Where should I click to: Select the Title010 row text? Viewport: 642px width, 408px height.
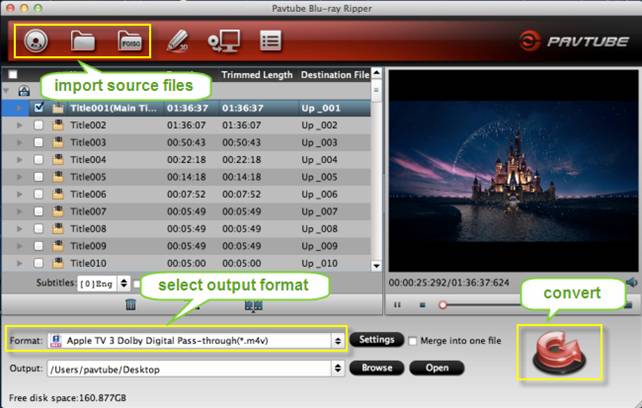coord(88,263)
